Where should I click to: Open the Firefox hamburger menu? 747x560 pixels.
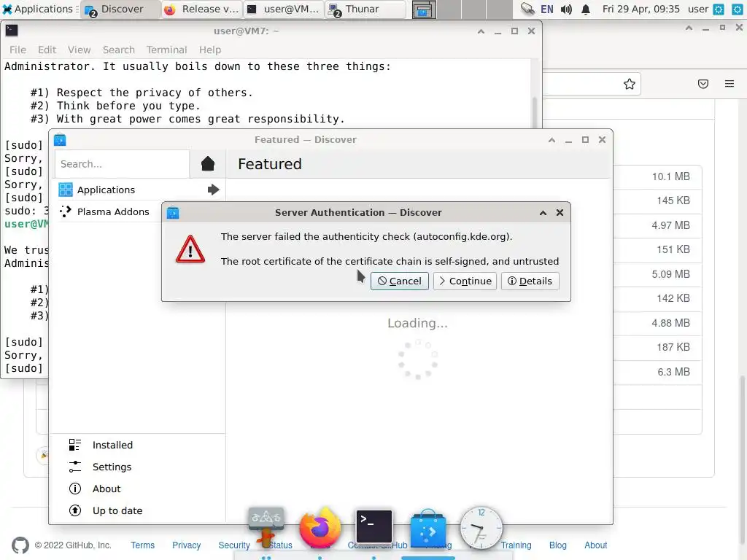(729, 84)
